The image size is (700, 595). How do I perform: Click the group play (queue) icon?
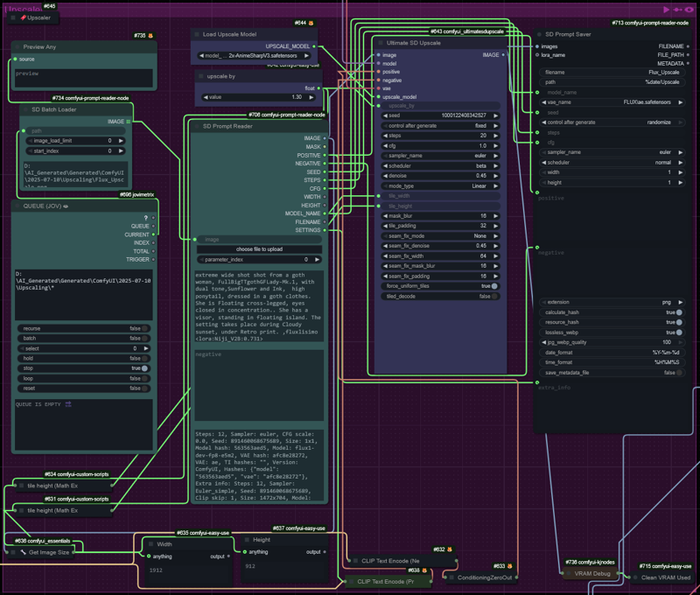[666, 10]
